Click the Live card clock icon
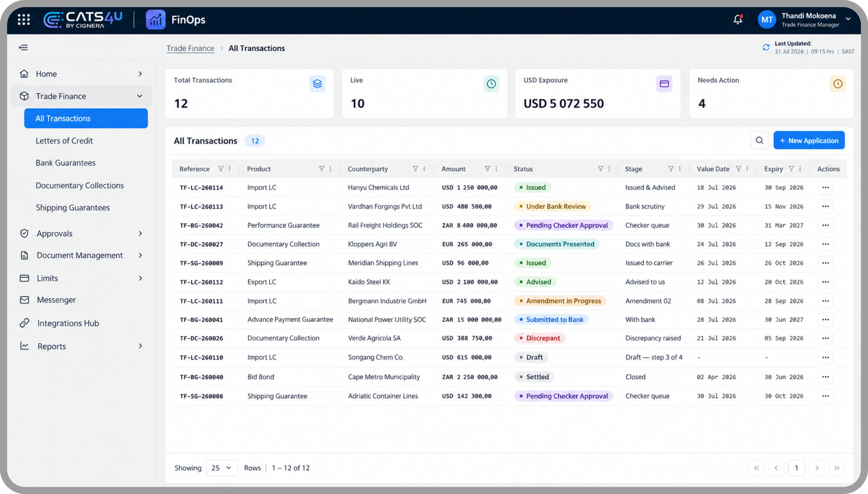The image size is (868, 494). click(x=491, y=84)
